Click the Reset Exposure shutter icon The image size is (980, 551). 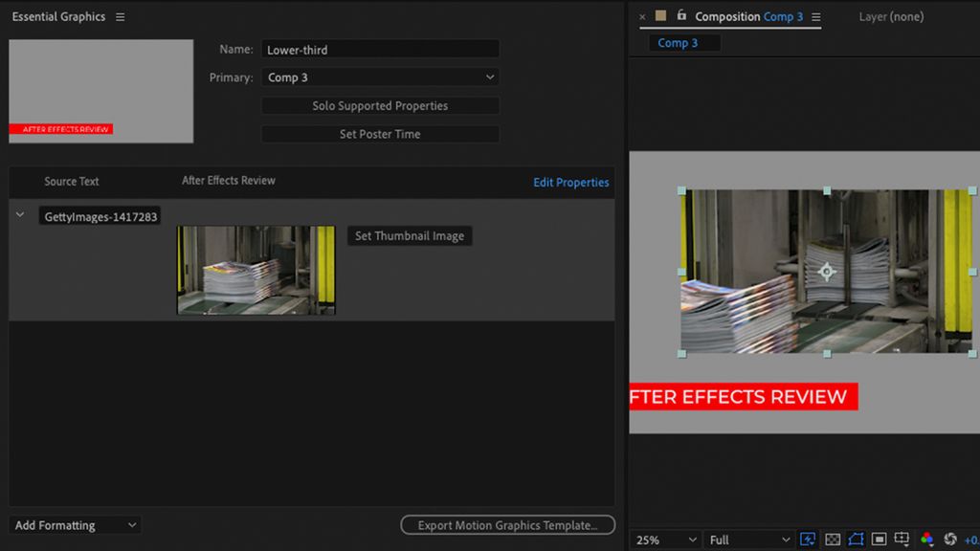950,539
